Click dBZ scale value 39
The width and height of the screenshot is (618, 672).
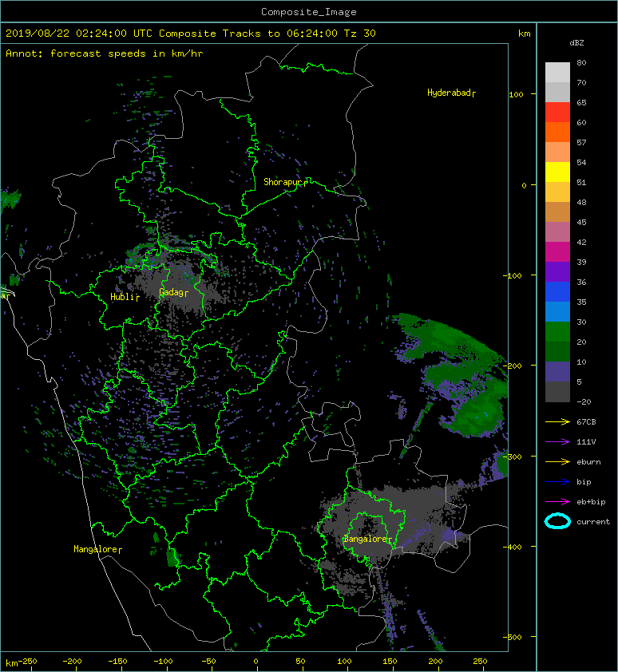tap(581, 262)
